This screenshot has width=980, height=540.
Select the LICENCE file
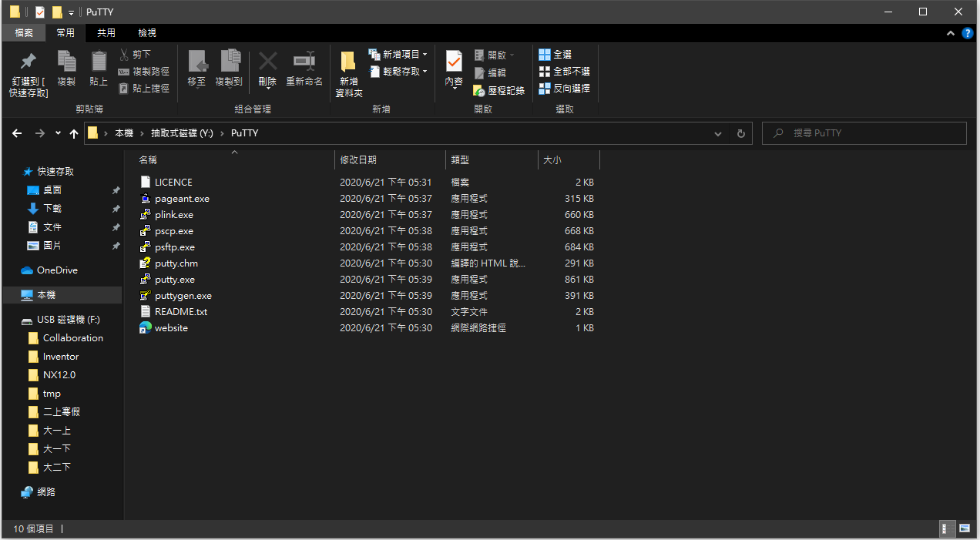[x=173, y=183]
